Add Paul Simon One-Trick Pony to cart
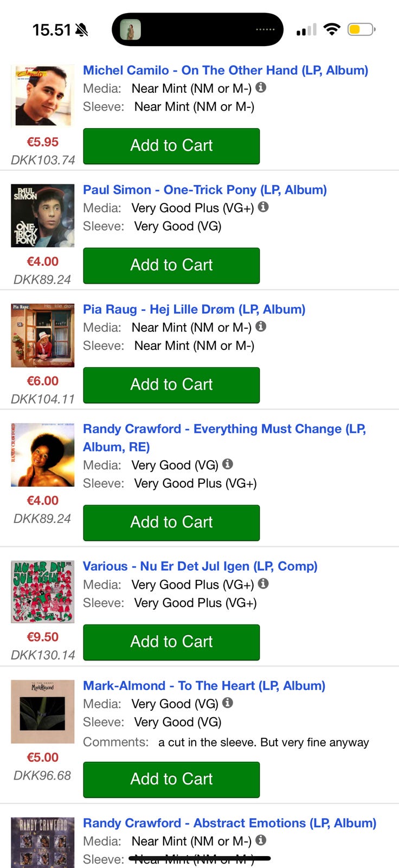Viewport: 399px width, 868px height. click(x=171, y=265)
